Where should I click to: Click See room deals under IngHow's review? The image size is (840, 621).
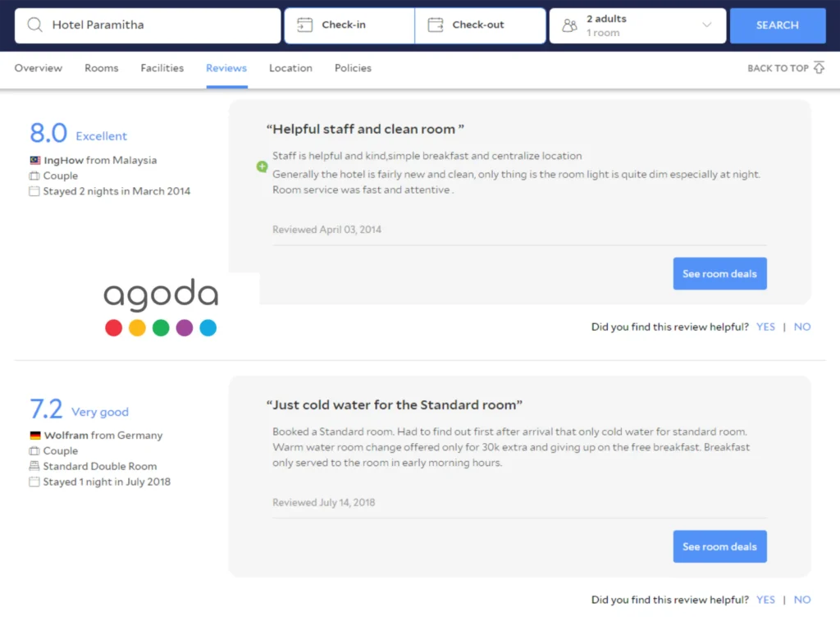coord(719,273)
